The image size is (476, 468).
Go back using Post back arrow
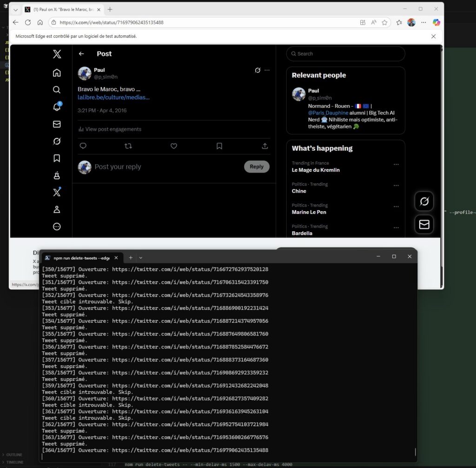81,54
